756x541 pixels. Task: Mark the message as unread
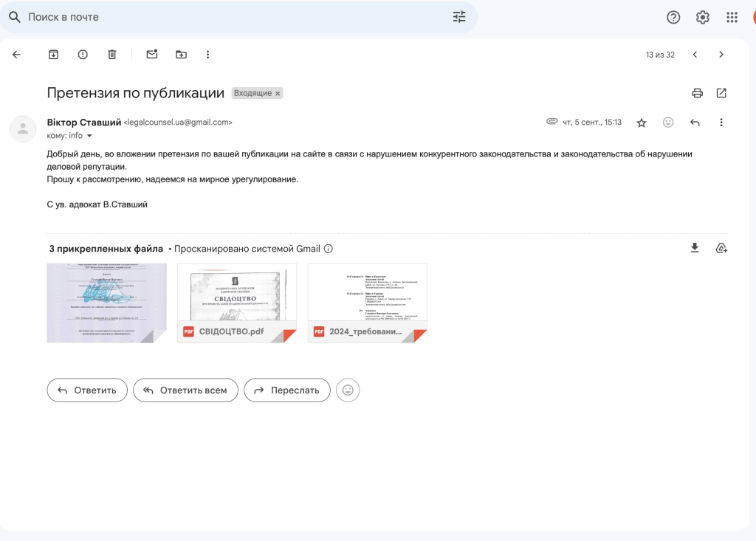tap(152, 55)
